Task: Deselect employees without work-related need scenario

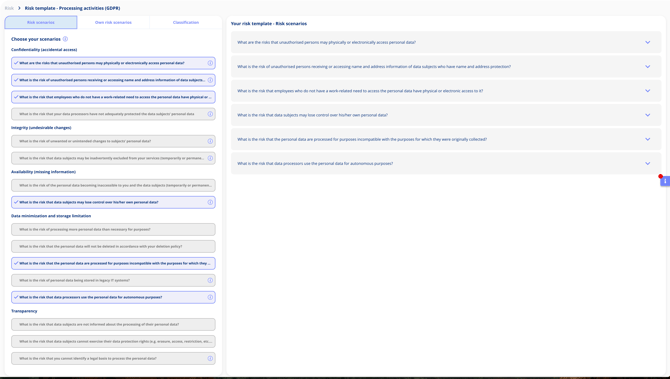Action: pyautogui.click(x=113, y=97)
